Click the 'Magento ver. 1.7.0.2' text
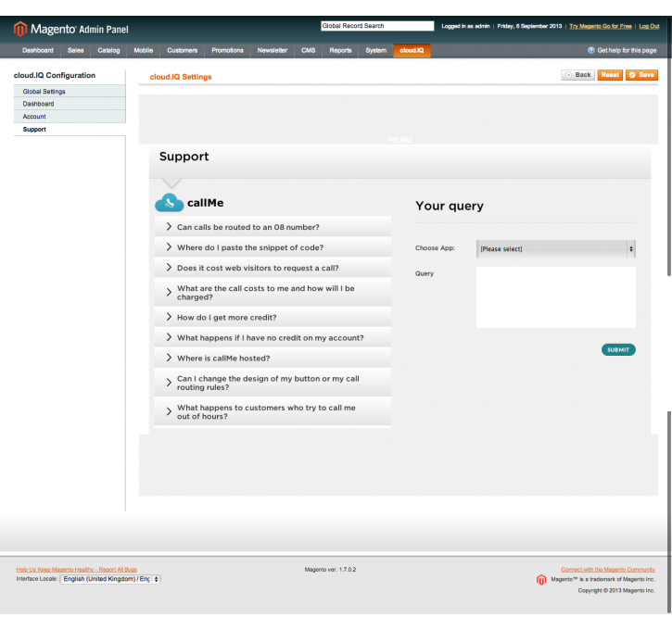The width and height of the screenshot is (672, 630). [330, 570]
